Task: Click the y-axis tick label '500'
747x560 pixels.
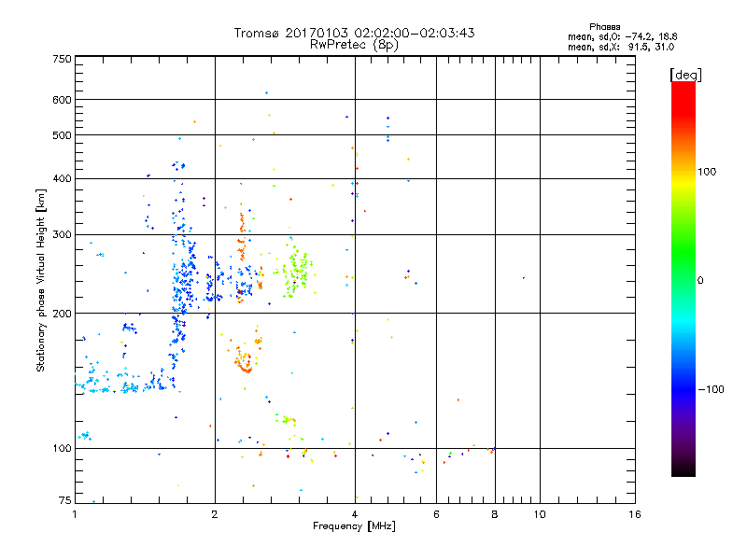Action: 62,135
